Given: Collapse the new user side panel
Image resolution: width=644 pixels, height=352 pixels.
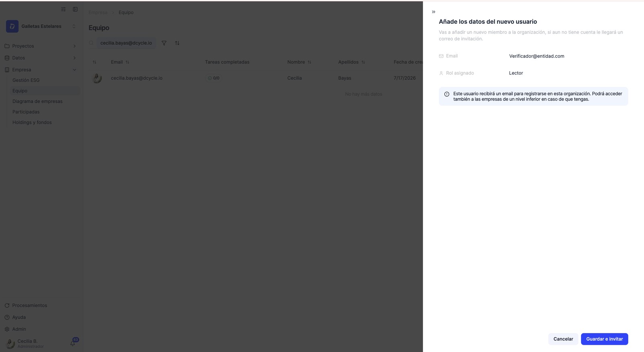Looking at the screenshot, I should click(x=433, y=12).
